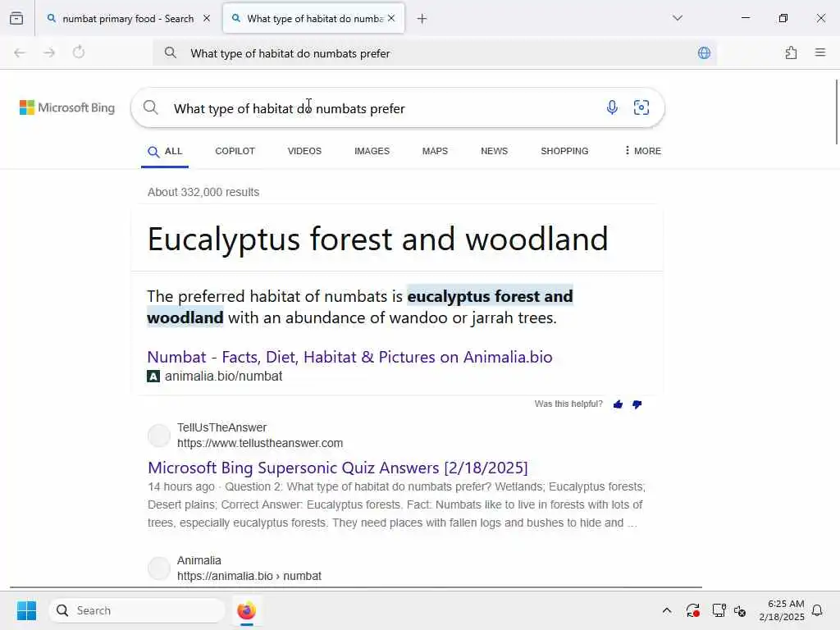This screenshot has width=840, height=630.
Task: Click the Bing search box magnifier icon
Action: click(x=151, y=107)
